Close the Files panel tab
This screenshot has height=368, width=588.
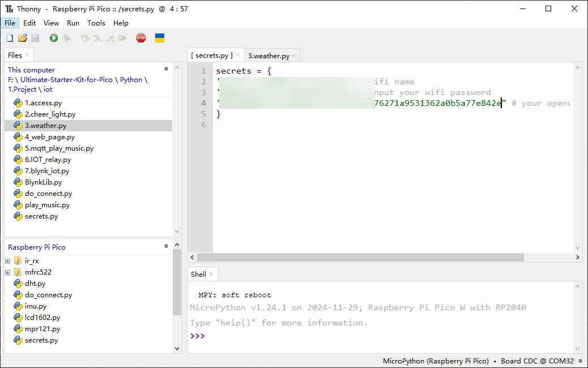[27, 55]
